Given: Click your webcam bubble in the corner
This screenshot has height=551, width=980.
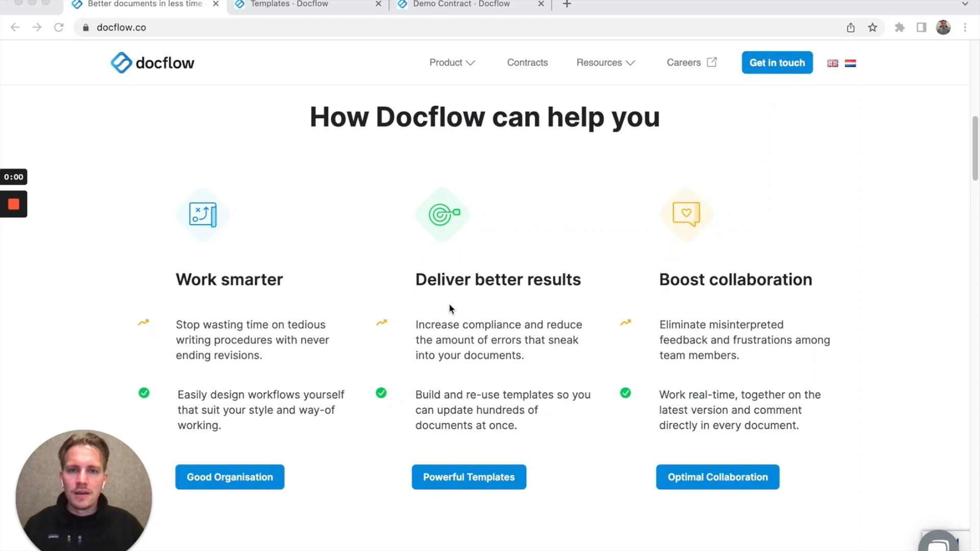Looking at the screenshot, I should coord(83,491).
